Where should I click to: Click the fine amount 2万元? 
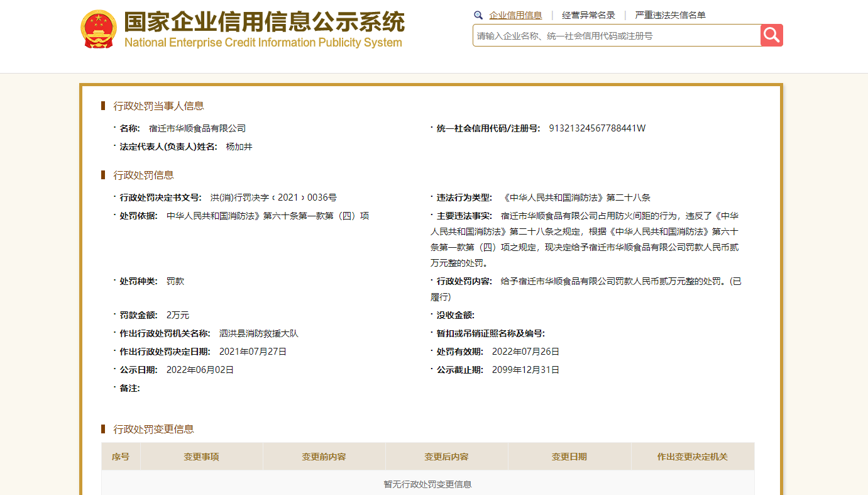coord(178,315)
